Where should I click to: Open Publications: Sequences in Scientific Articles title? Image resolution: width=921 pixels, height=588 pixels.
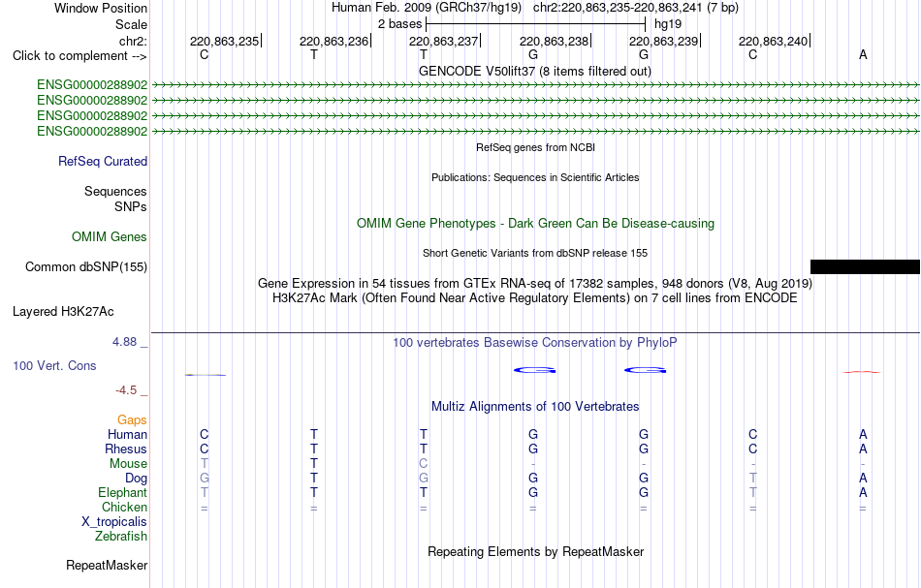tap(535, 177)
